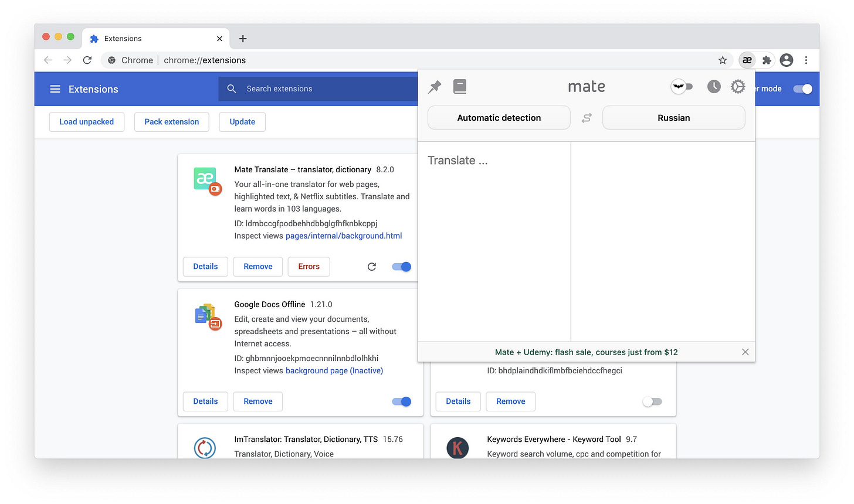Click Mate Translate extension icon
The height and width of the screenshot is (504, 854).
[x=206, y=180]
